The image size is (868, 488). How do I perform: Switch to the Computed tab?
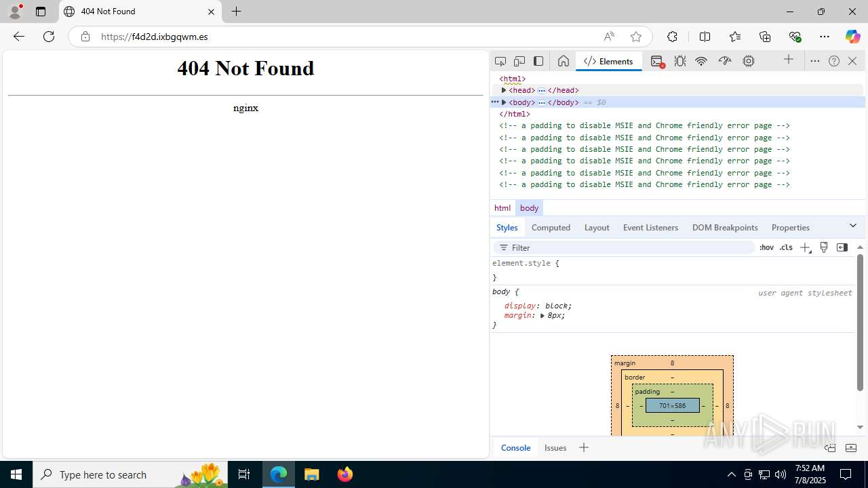click(x=551, y=228)
